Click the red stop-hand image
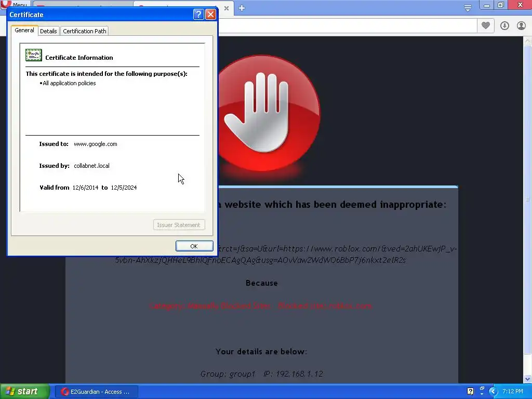This screenshot has width=532, height=399. 269,113
